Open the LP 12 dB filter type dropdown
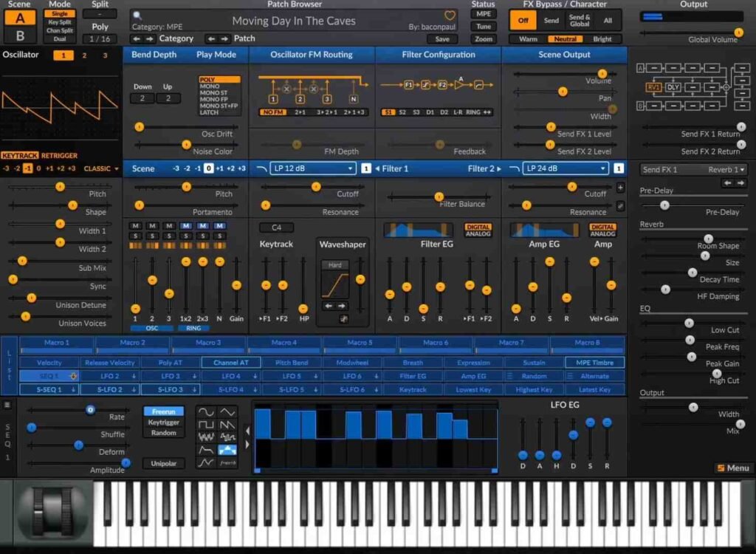The height and width of the screenshot is (554, 756). pos(310,168)
